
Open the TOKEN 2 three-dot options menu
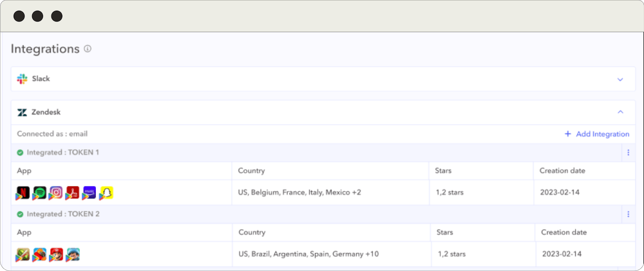[628, 214]
